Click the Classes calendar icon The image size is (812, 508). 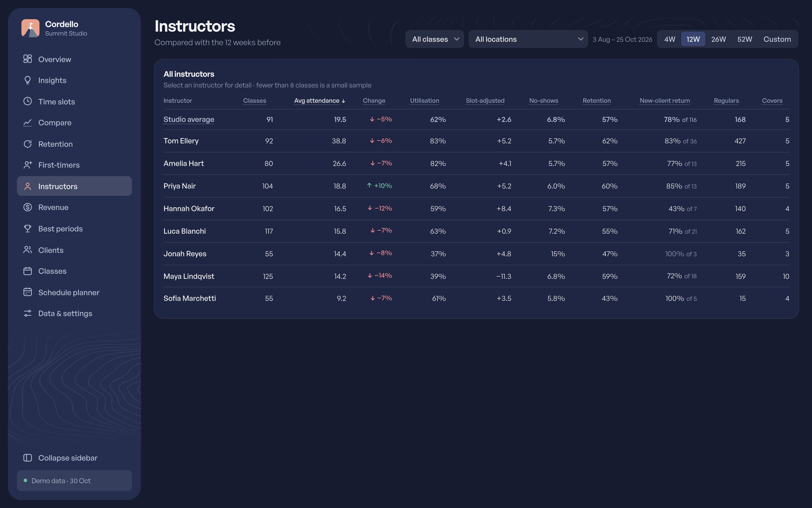[x=28, y=271]
